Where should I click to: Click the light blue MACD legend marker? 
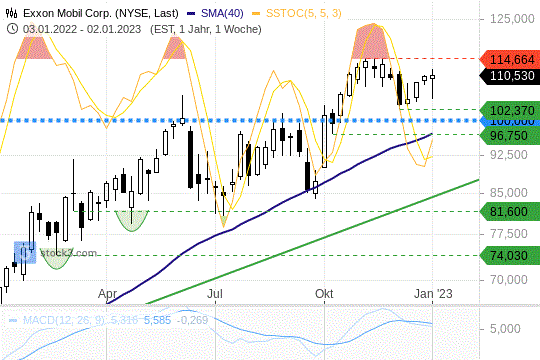click(x=13, y=320)
